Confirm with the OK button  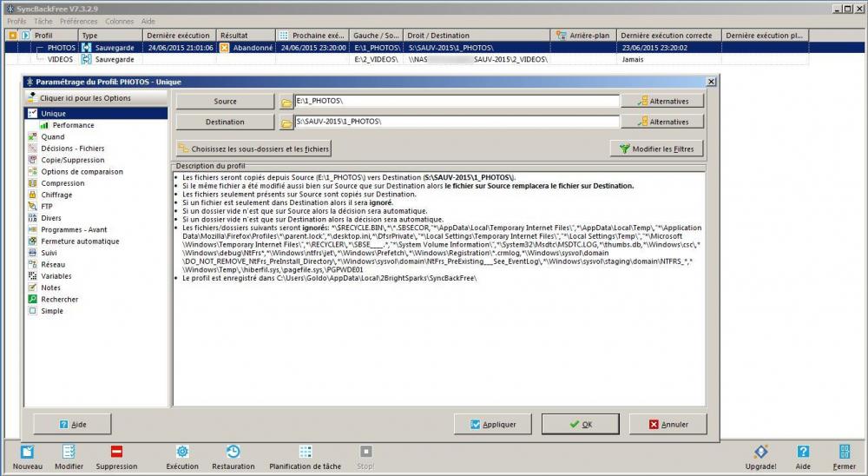[x=581, y=425]
